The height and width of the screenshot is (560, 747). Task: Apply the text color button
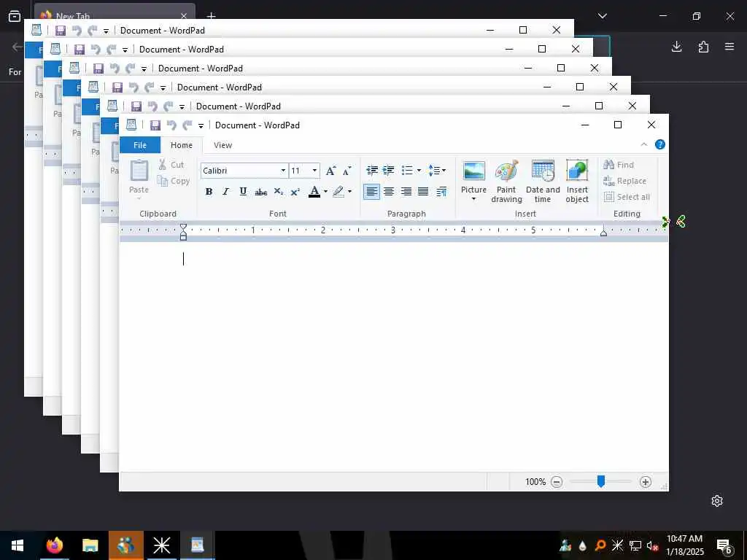tap(314, 192)
